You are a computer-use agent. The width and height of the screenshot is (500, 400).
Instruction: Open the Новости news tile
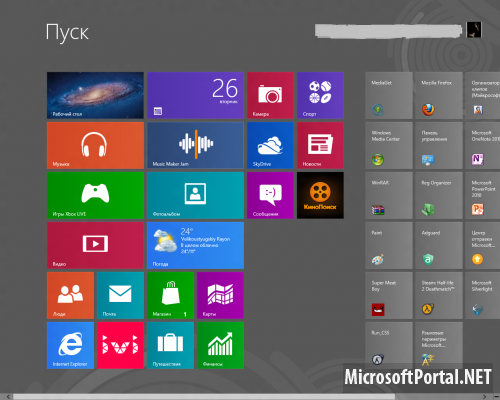coord(320,145)
